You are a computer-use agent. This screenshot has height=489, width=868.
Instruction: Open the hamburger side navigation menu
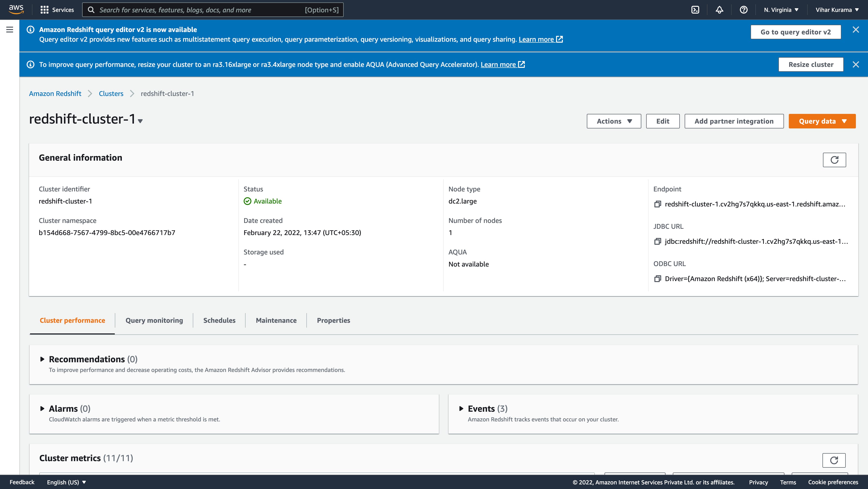pyautogui.click(x=10, y=30)
